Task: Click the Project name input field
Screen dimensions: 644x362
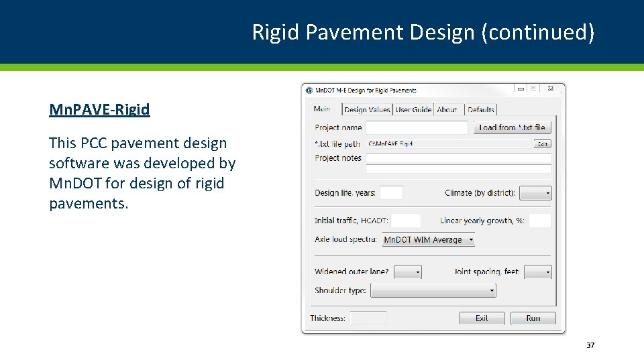Action: (x=417, y=127)
